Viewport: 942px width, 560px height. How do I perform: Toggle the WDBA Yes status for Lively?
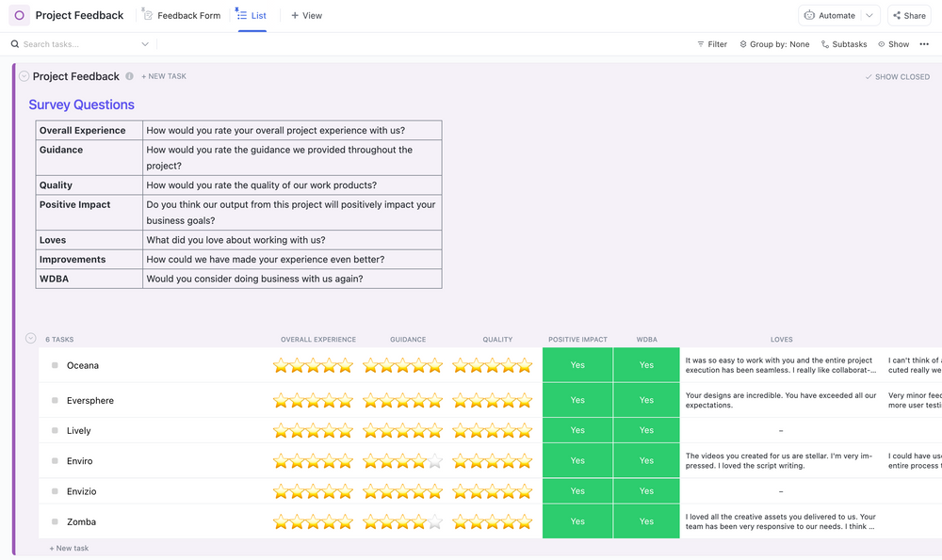(646, 430)
